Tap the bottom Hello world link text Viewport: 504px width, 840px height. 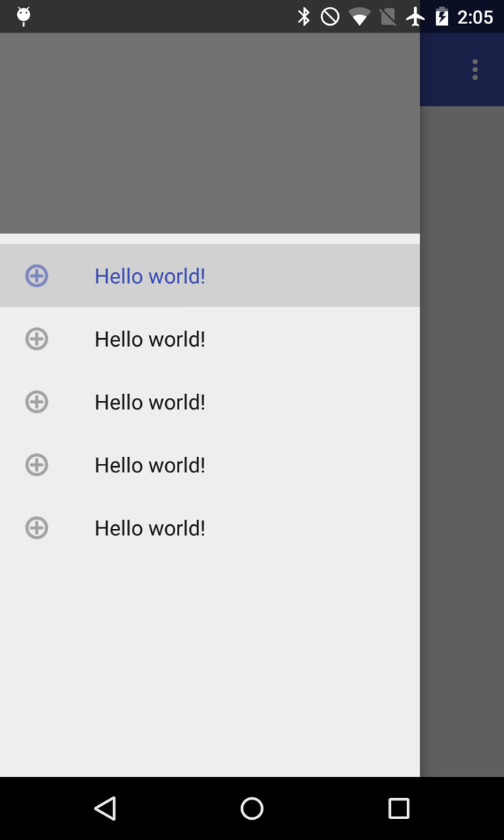pyautogui.click(x=150, y=527)
